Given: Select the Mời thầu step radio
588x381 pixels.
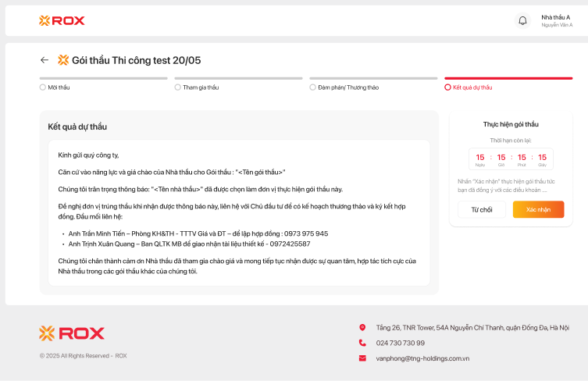Looking at the screenshot, I should pos(43,87).
